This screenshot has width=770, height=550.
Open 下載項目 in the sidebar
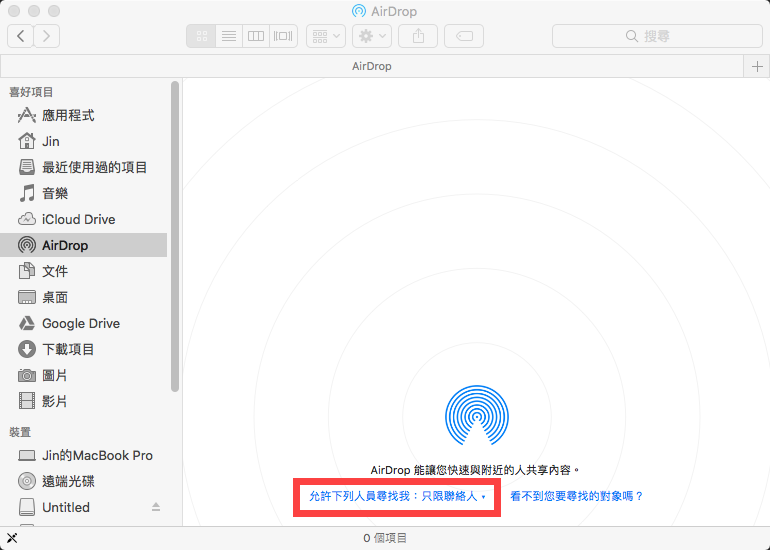(x=83, y=349)
